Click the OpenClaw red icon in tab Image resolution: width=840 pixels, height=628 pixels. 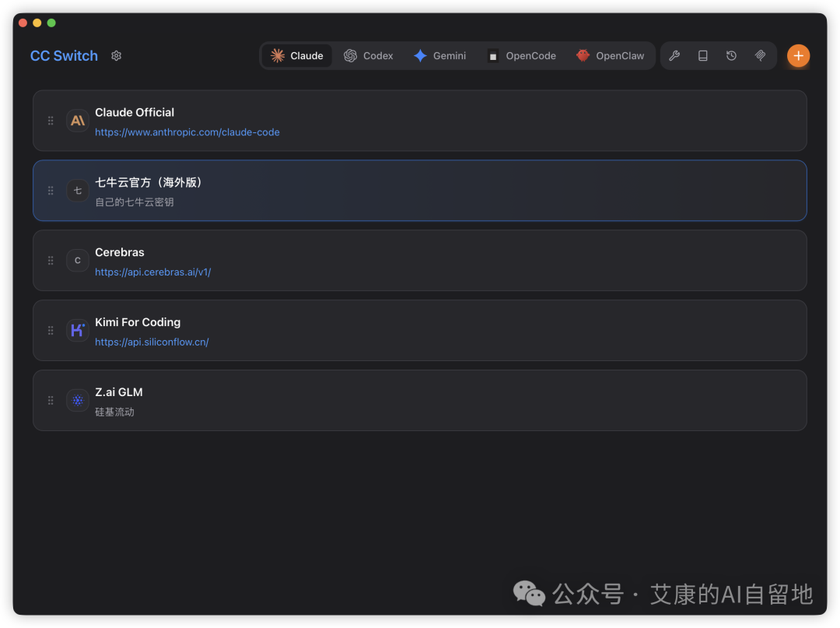tap(583, 55)
